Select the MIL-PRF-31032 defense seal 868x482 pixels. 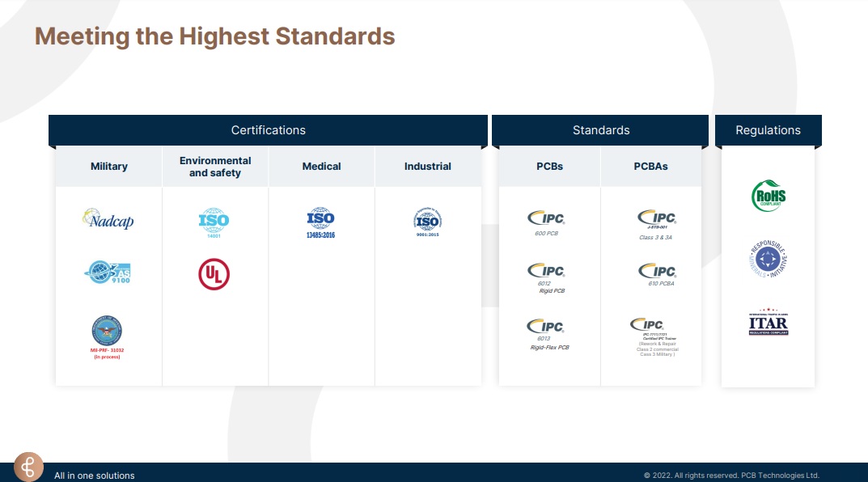(107, 331)
